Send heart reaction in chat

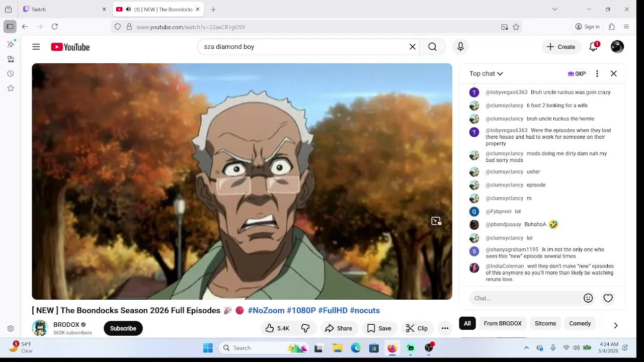pos(608,298)
